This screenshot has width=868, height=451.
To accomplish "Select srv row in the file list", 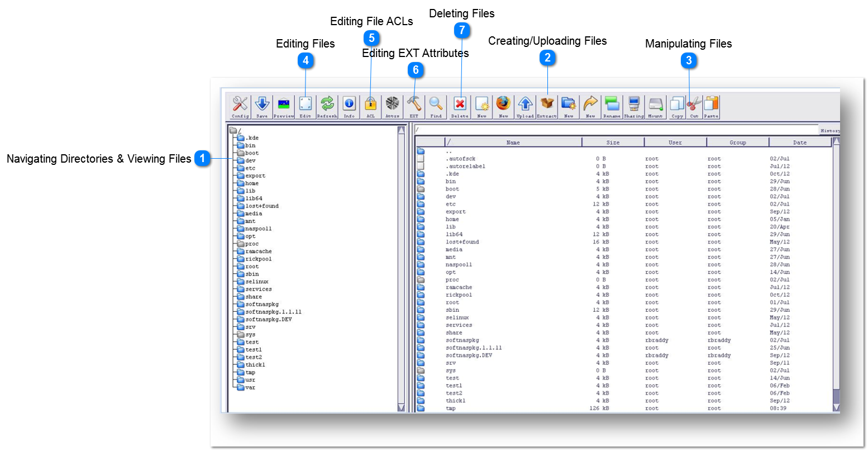I will tap(624, 363).
